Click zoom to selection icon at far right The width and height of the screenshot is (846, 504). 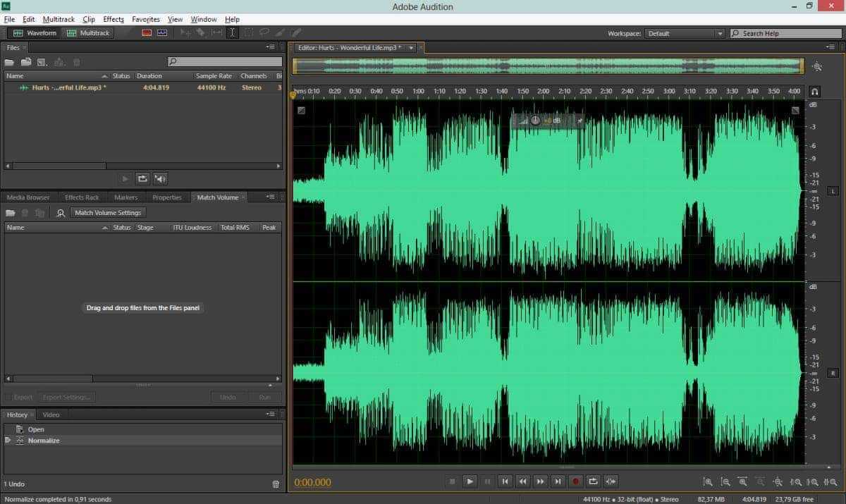pos(830,482)
